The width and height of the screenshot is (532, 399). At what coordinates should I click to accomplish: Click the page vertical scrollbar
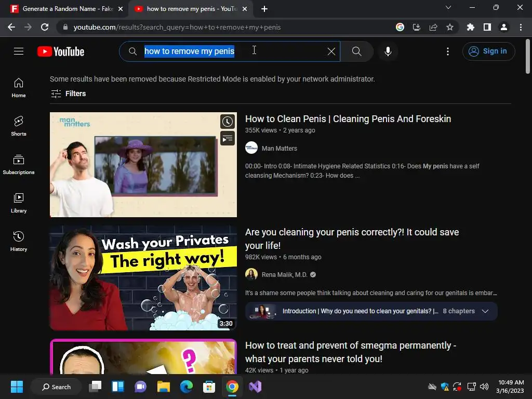(x=528, y=56)
